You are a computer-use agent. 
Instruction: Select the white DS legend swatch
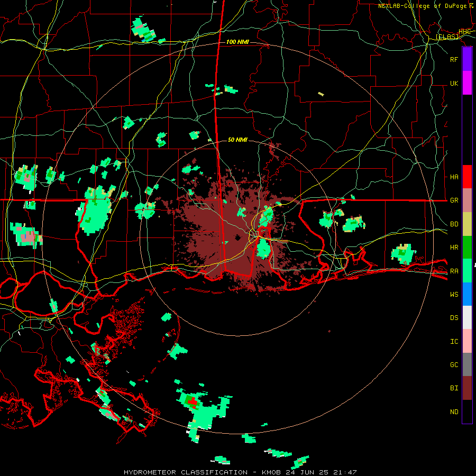[x=467, y=317]
